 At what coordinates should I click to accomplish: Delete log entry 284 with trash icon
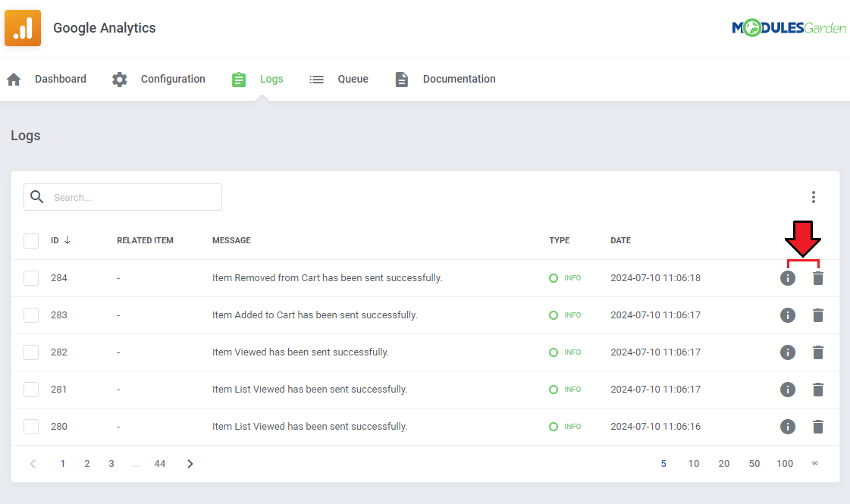tap(818, 278)
